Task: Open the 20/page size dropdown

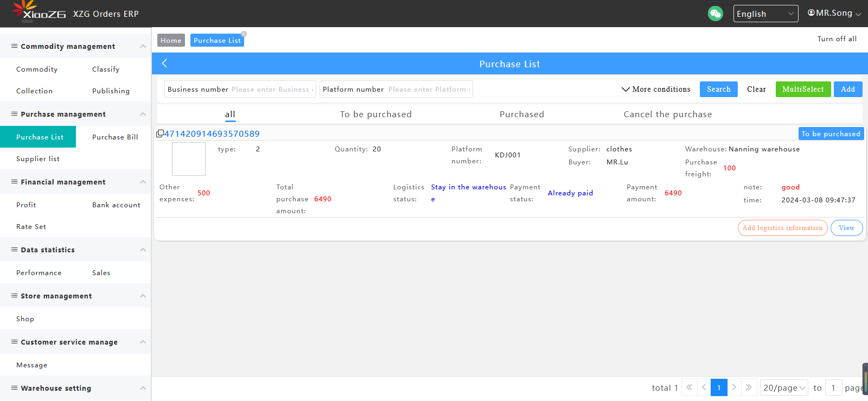Action: tap(784, 387)
